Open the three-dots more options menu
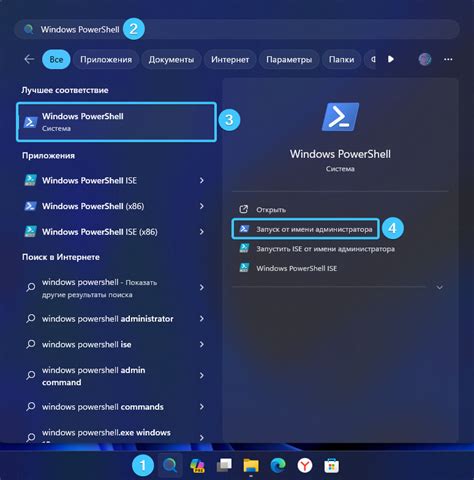The image size is (474, 480). (448, 59)
